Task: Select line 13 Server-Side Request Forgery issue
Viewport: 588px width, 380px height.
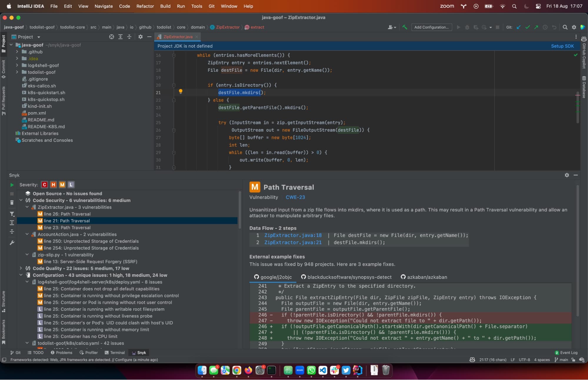Action: coord(127,262)
